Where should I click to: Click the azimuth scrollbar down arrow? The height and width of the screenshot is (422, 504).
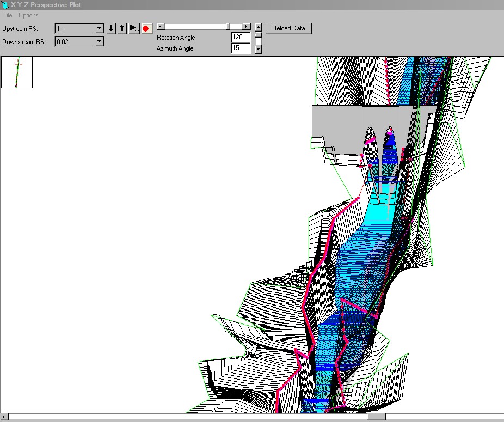tap(258, 49)
